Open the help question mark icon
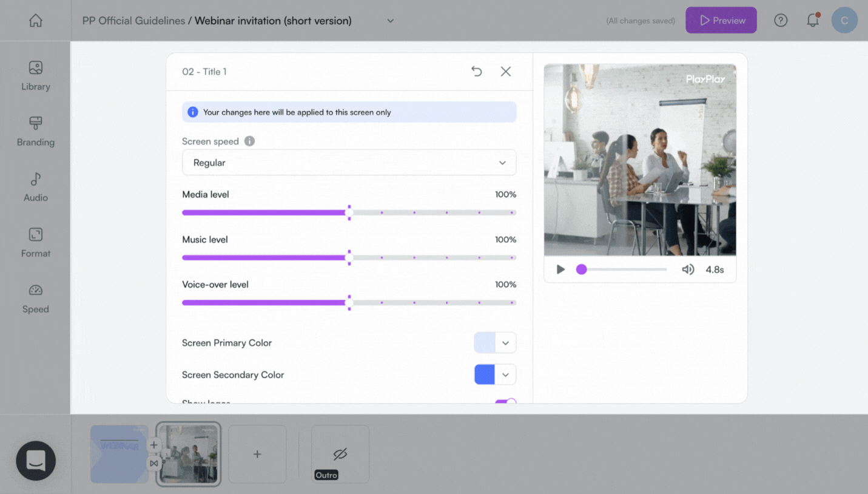 point(781,21)
